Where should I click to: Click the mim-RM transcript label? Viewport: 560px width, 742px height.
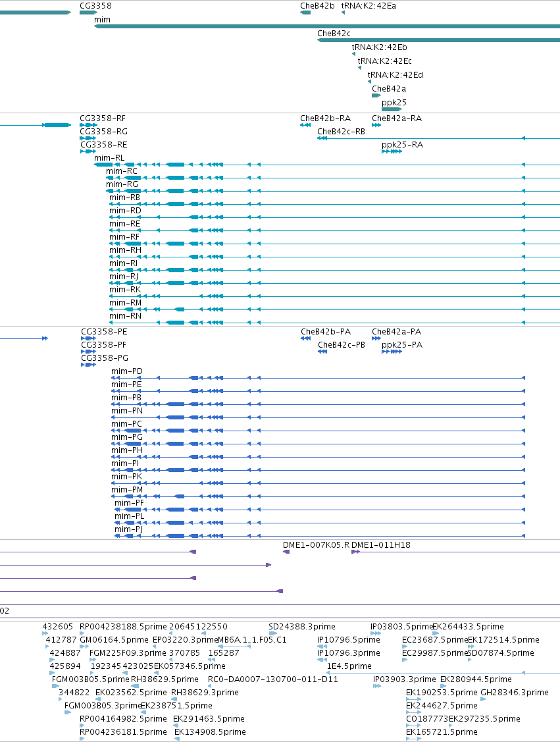point(125,302)
